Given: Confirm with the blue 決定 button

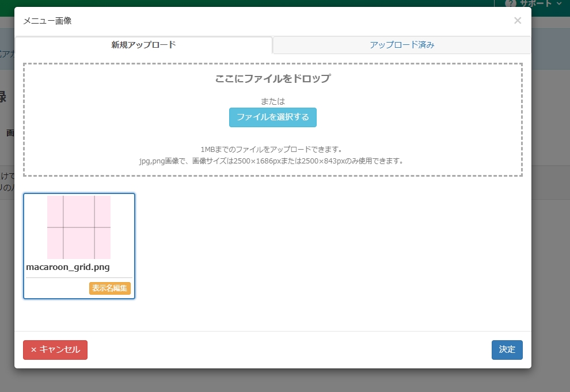Looking at the screenshot, I should click(507, 349).
